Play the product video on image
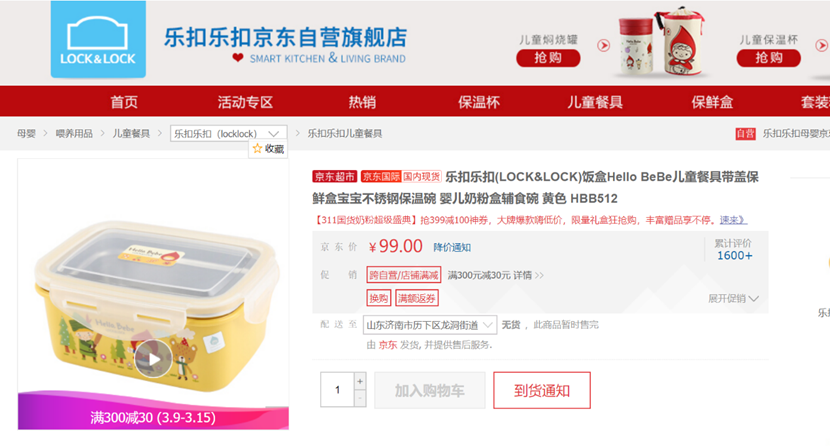The image size is (830, 446). coord(153,359)
